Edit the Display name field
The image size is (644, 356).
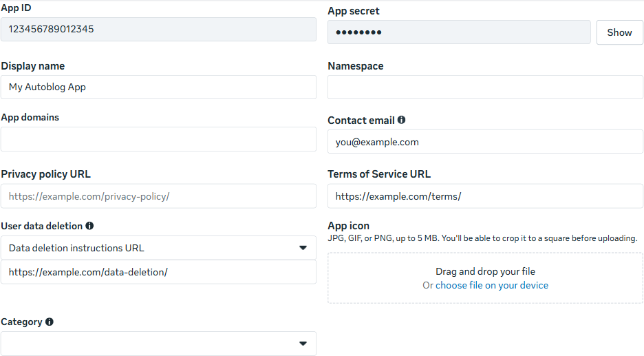(158, 87)
